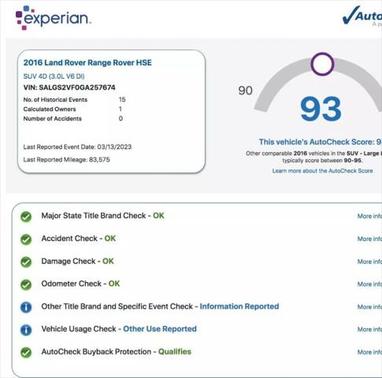This screenshot has width=382, height=378.
Task: Click green check icon beside Odometer Check
Action: [x=26, y=285]
